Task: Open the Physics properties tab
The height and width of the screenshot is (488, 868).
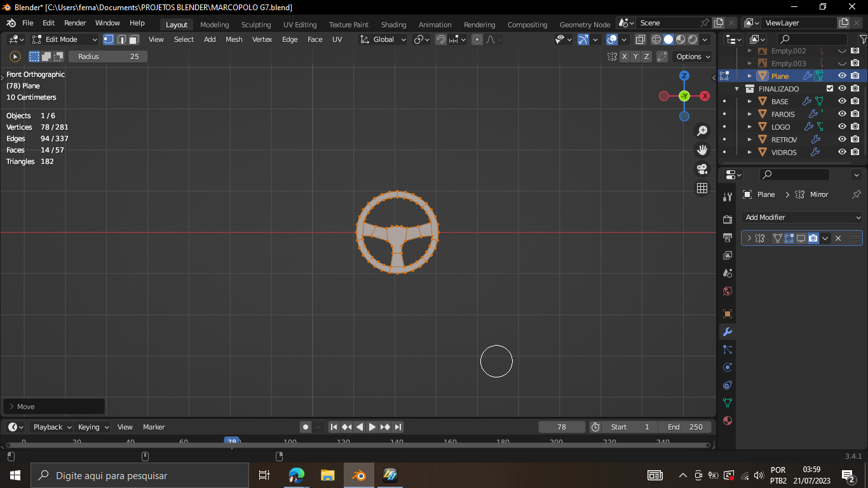Action: point(728,367)
